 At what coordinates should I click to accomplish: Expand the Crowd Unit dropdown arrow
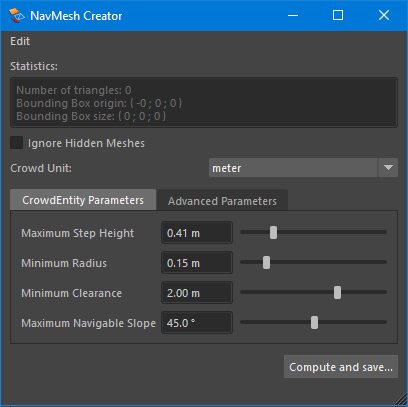[388, 168]
